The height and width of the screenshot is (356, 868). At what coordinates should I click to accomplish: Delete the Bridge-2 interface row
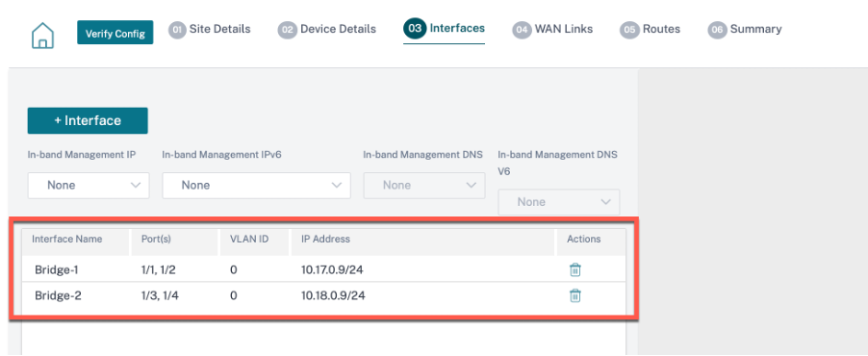click(575, 295)
